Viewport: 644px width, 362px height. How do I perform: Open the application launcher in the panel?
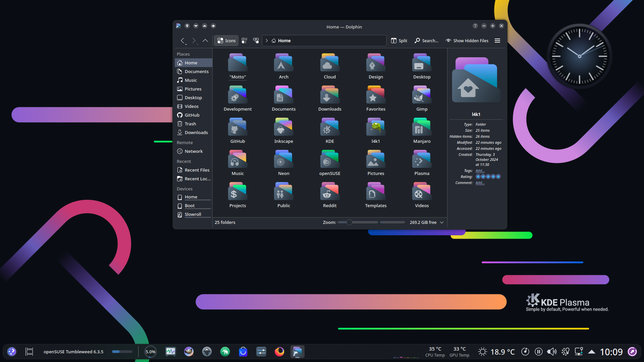[x=12, y=352]
